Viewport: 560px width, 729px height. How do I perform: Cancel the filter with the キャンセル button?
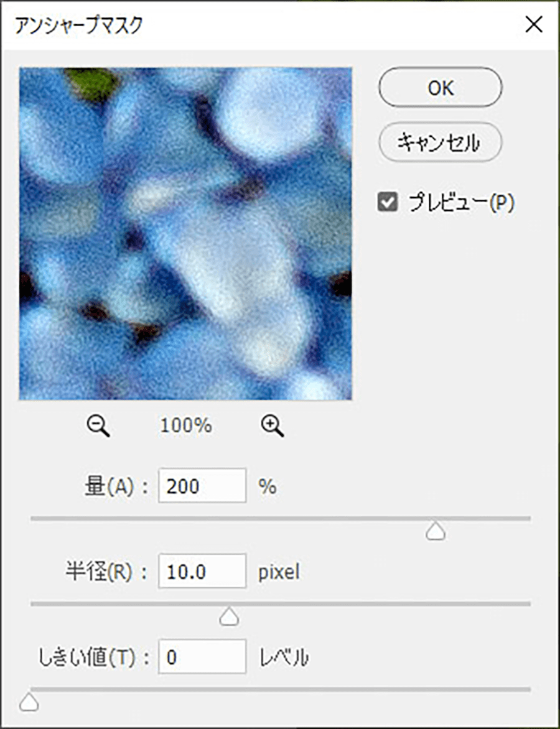click(x=441, y=142)
